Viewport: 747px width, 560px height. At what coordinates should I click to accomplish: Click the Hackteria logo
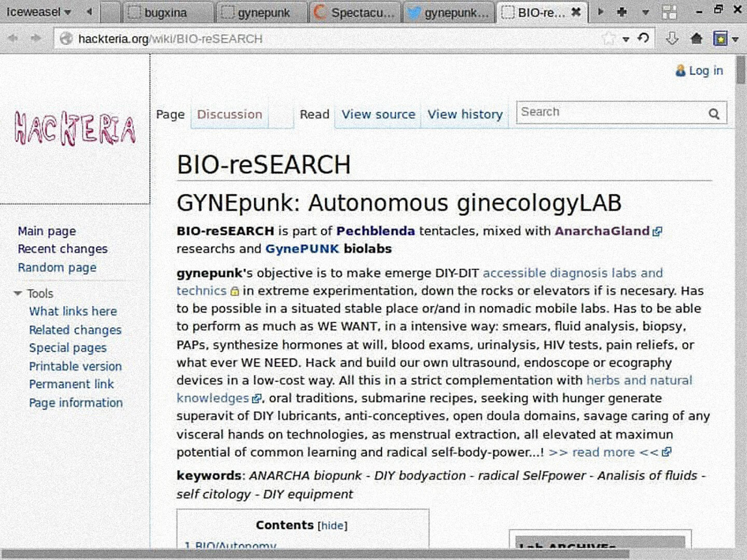(x=75, y=128)
